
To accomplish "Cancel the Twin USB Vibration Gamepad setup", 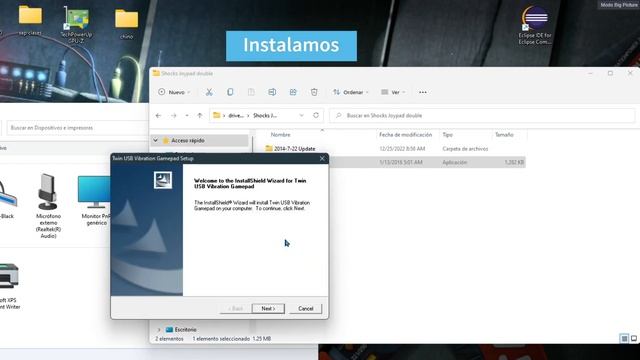I will [x=305, y=309].
